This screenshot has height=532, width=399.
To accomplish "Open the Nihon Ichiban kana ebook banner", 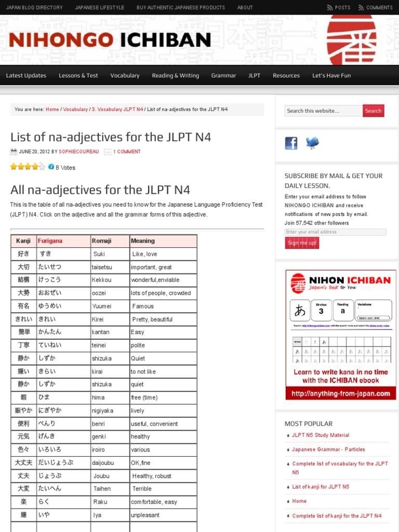I will pos(341,335).
